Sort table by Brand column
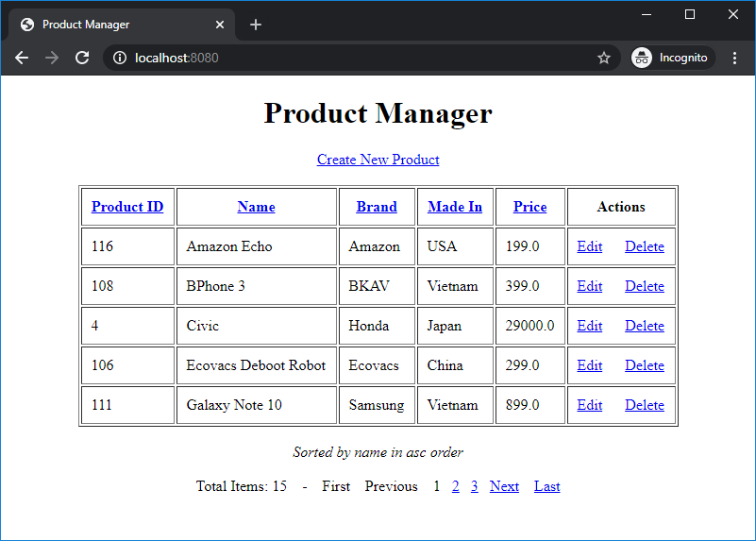This screenshot has height=541, width=756. 377,207
